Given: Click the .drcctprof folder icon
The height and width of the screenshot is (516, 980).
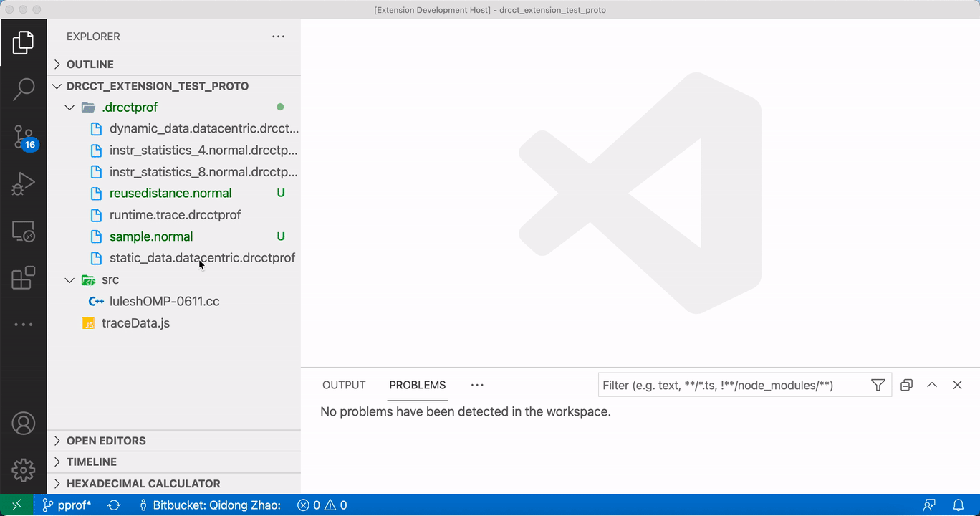Looking at the screenshot, I should click(89, 107).
